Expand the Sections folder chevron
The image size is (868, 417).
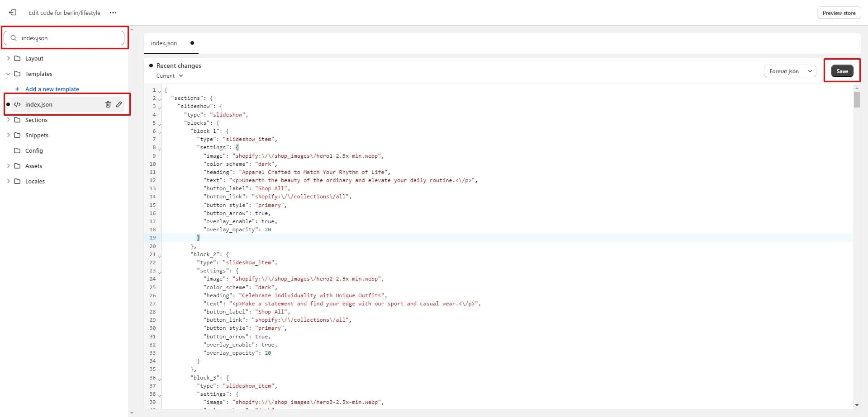coord(8,120)
